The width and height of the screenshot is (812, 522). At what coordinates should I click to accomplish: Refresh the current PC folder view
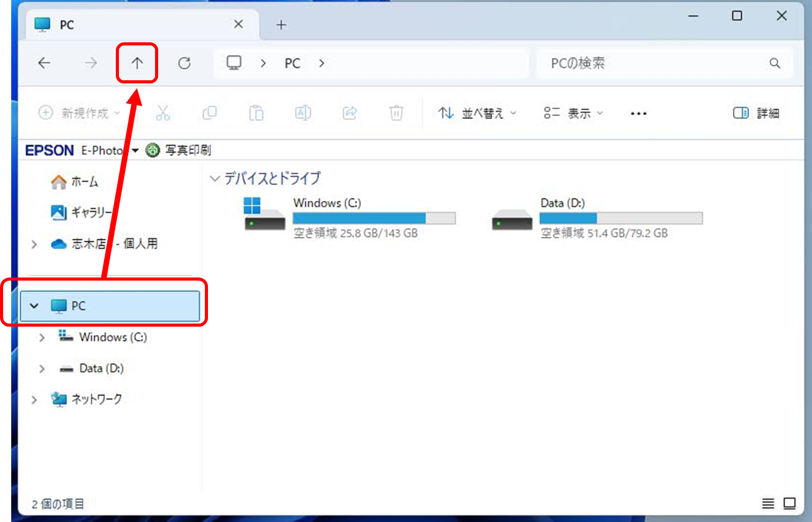pyautogui.click(x=184, y=63)
